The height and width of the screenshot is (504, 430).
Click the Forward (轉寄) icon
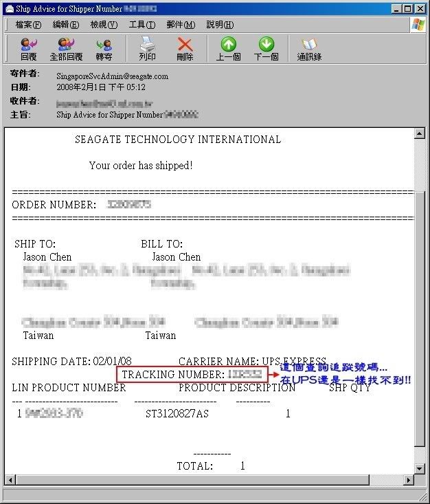[x=104, y=49]
